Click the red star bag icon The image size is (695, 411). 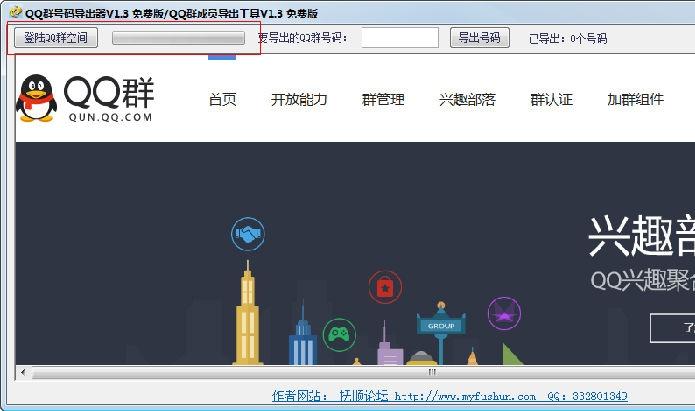point(385,287)
